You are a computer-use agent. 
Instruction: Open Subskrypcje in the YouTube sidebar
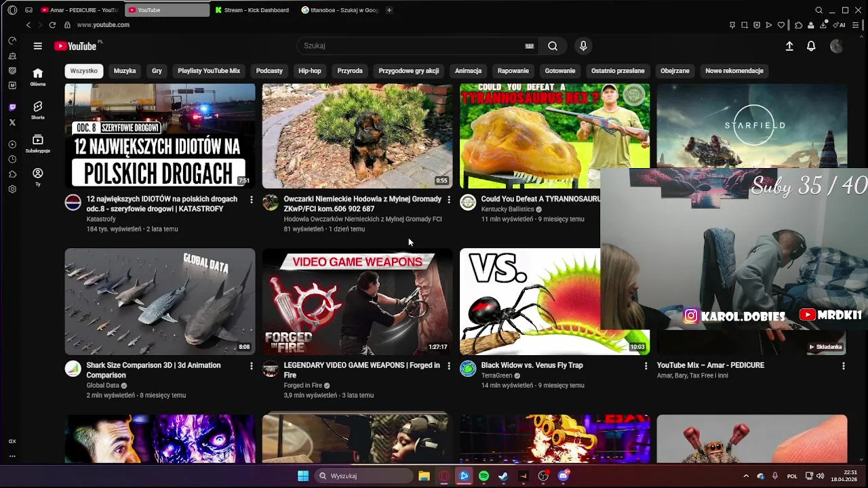pyautogui.click(x=38, y=144)
